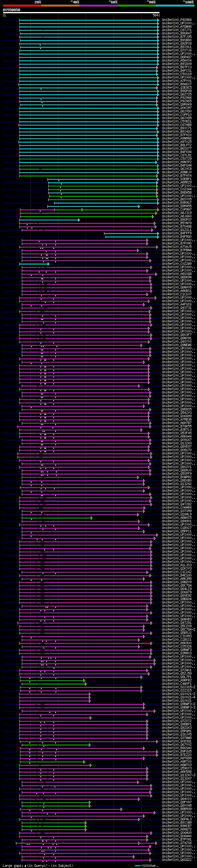Select the UniRef100_A5AVS4 entry
Image resolution: width=197 pixels, height=868 pixels.
pyautogui.click(x=177, y=60)
